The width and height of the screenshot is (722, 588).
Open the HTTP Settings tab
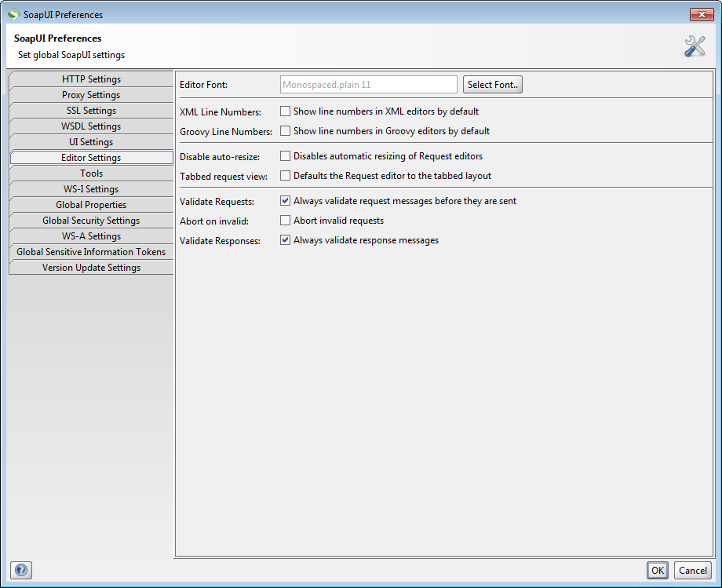(x=91, y=79)
